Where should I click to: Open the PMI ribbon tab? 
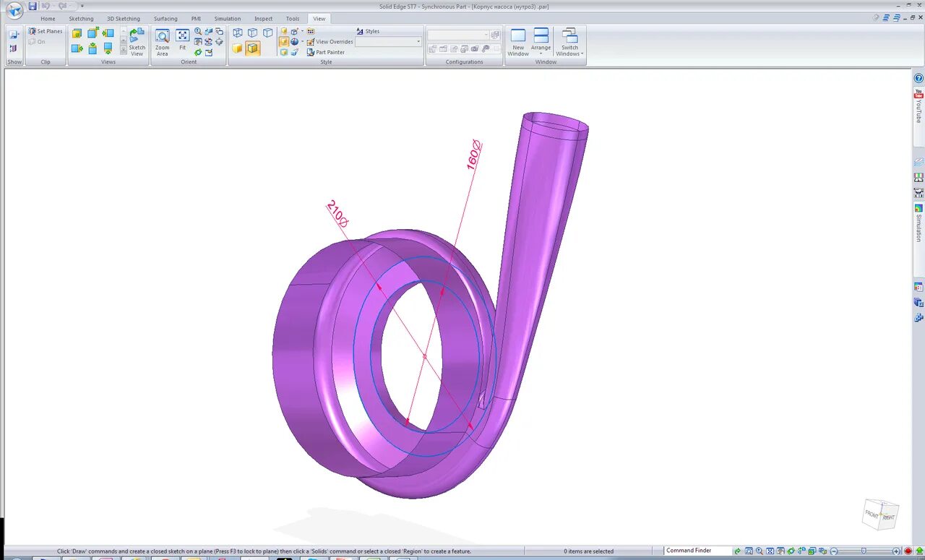click(x=196, y=19)
